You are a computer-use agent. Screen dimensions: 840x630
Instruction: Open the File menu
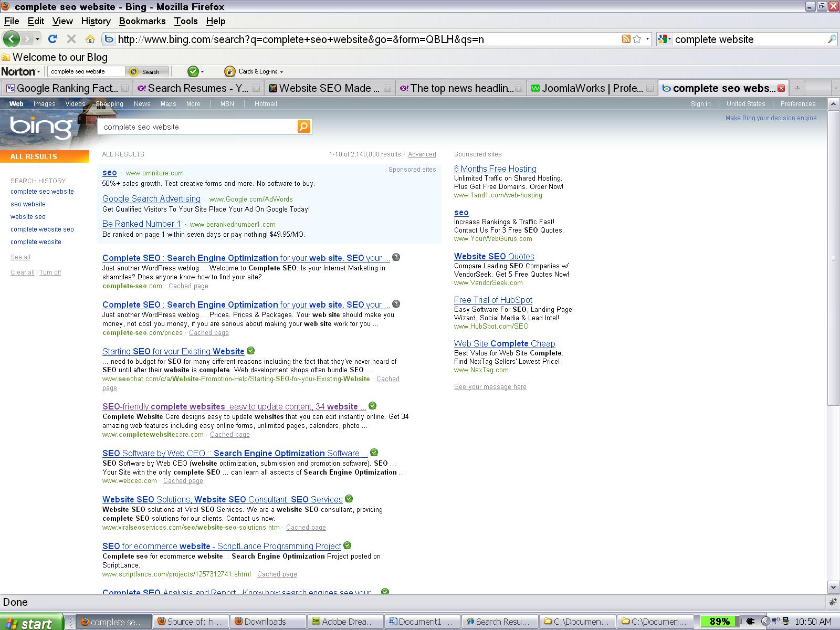click(x=12, y=21)
